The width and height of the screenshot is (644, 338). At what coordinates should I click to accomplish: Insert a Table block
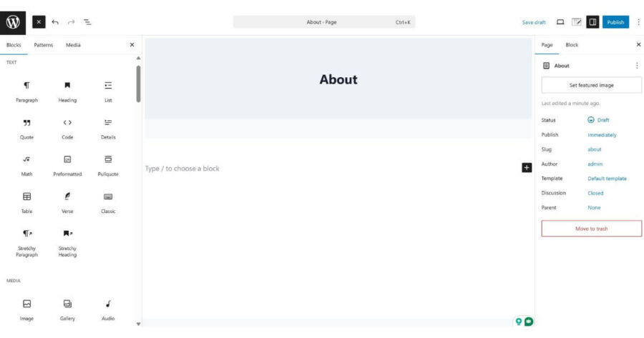[26, 203]
